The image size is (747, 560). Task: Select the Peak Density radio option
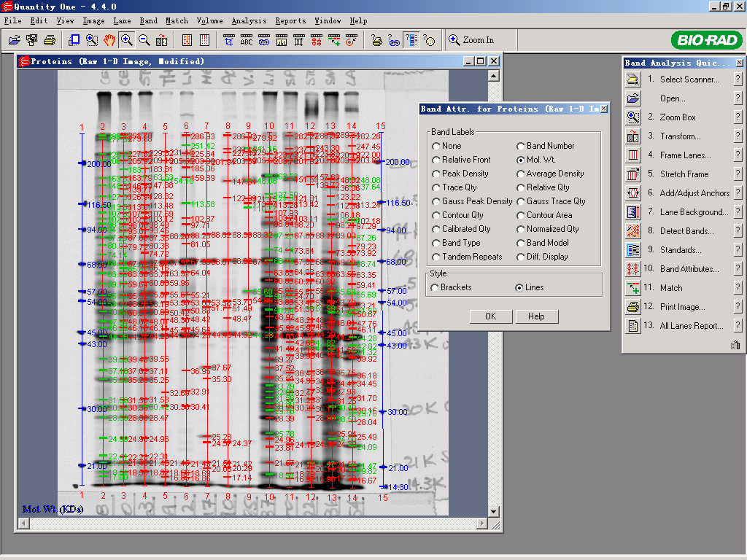436,174
